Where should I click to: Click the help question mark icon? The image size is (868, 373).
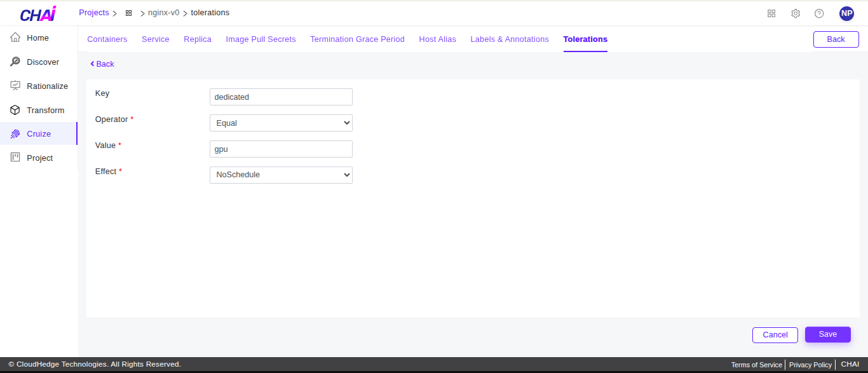[819, 13]
